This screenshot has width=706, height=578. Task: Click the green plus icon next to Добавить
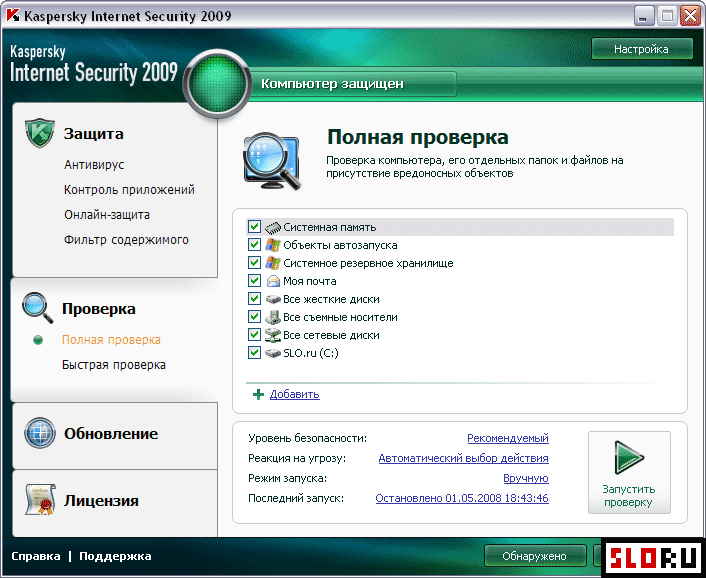(258, 395)
